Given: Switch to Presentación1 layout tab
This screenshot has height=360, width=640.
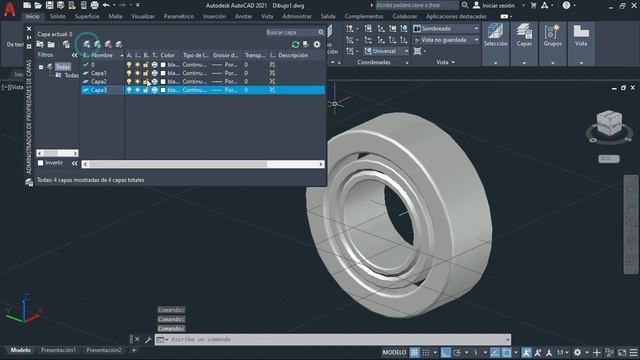Looking at the screenshot, I should 58,350.
